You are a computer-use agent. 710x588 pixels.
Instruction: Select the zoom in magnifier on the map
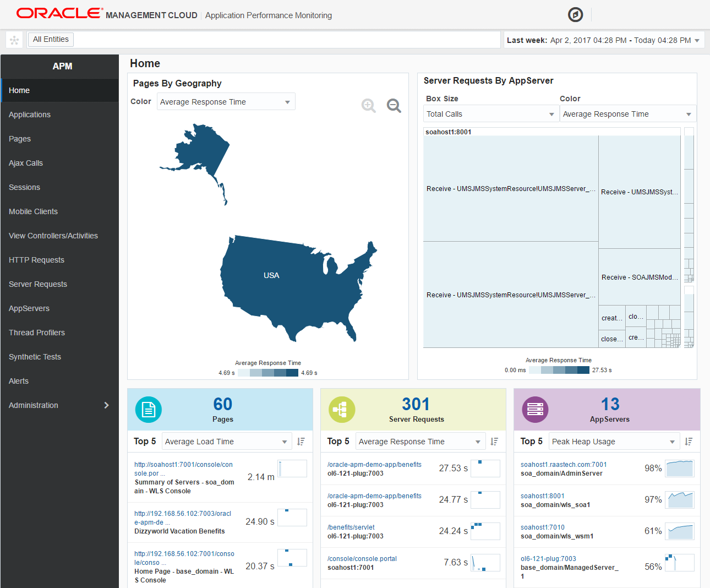tap(369, 106)
